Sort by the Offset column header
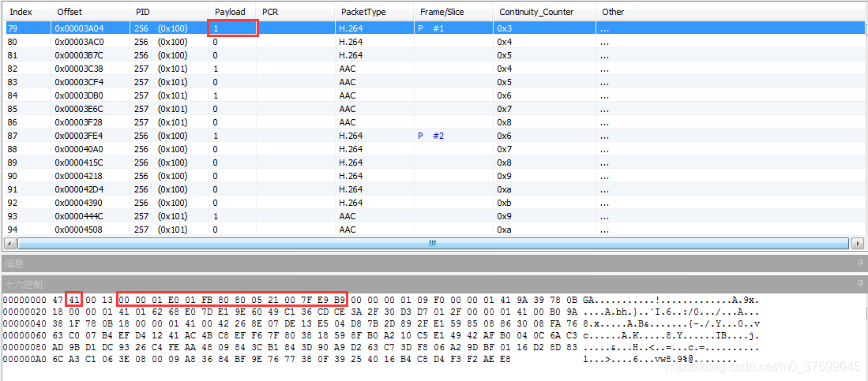Screen dimensions: 868x381 coord(90,12)
